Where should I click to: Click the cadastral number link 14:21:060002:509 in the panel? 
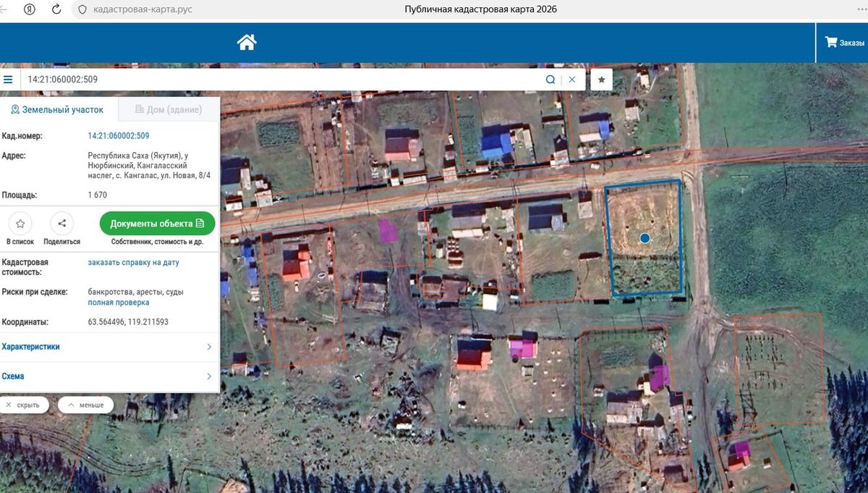point(119,136)
